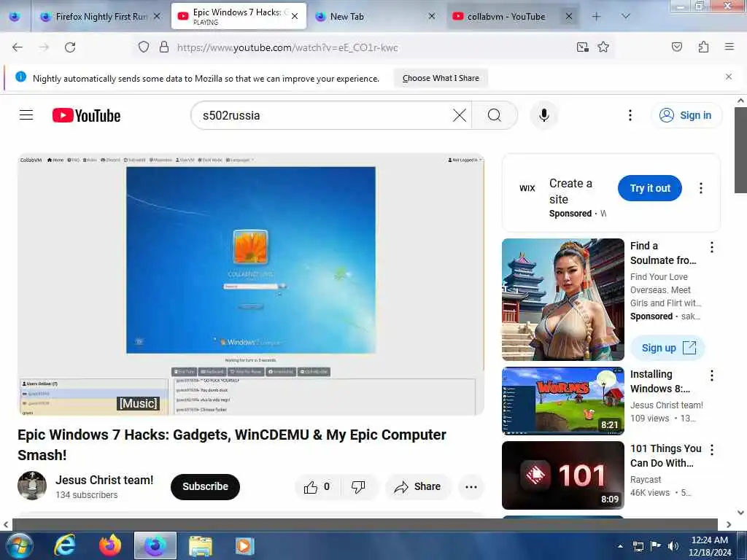The image size is (747, 560).
Task: Go back with the browser back arrow
Action: 18,47
